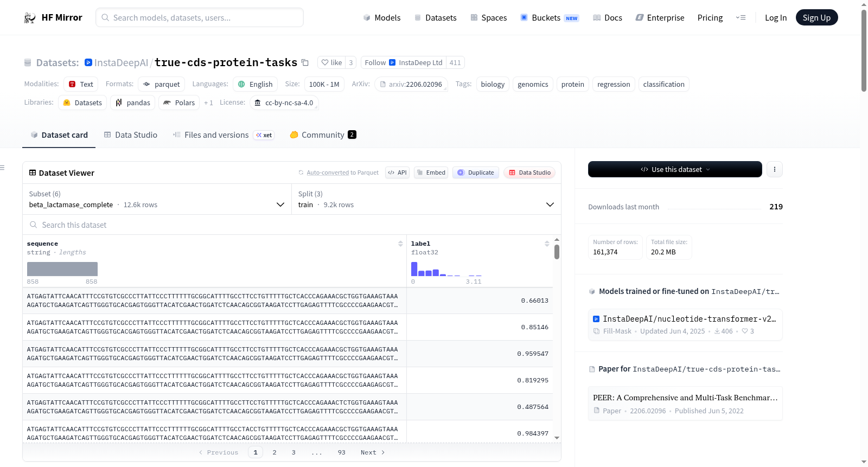
Task: Open the PEER benchmark paper card
Action: click(685, 404)
